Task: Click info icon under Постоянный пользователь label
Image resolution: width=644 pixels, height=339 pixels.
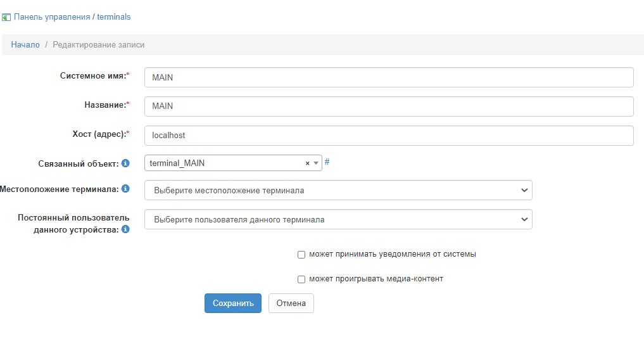Action: coord(125,229)
